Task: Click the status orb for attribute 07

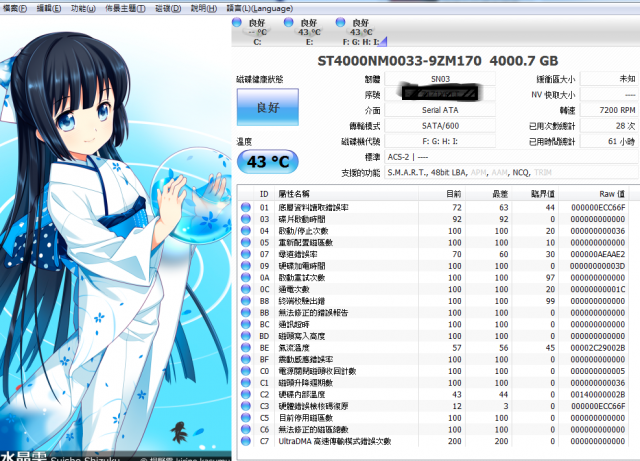Action: (x=246, y=254)
